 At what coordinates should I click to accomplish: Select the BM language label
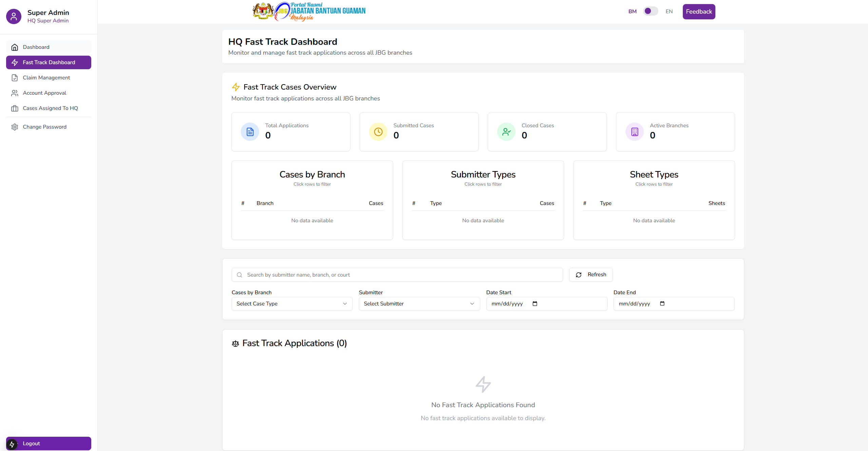click(632, 12)
